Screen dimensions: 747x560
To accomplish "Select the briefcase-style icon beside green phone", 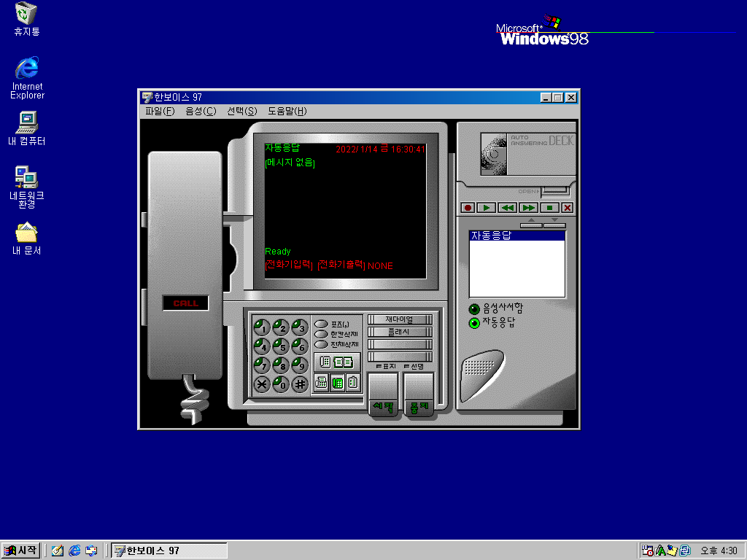I will point(353,382).
